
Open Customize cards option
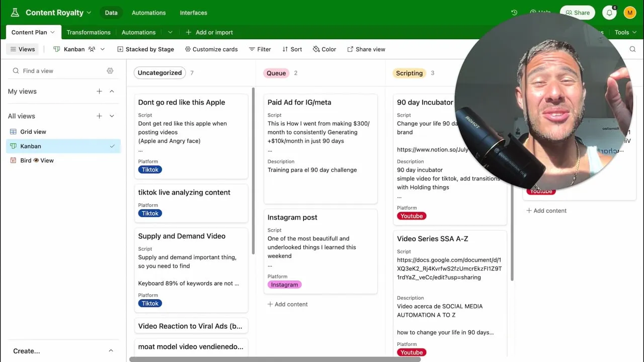[x=211, y=49]
